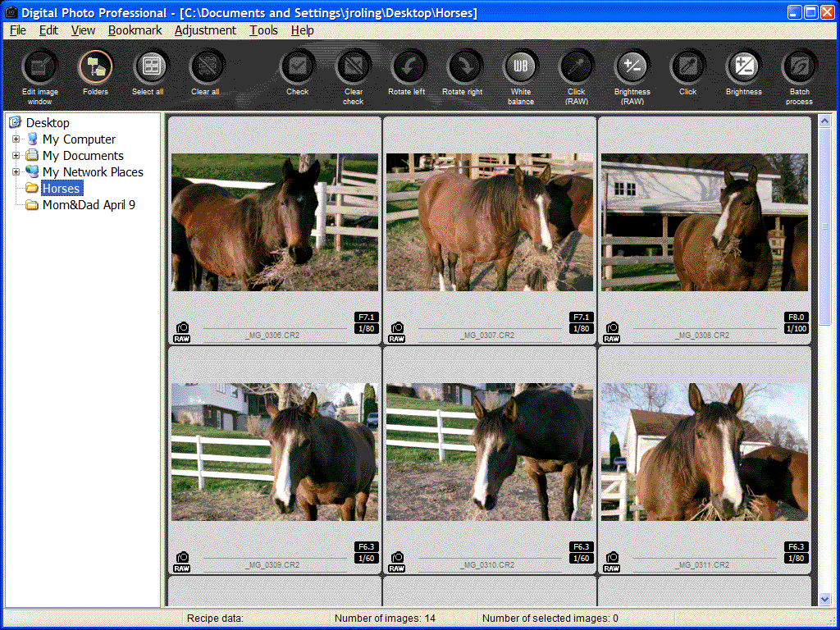Open the Brightness (RAW) adjustment tool
840x630 pixels.
coord(632,67)
